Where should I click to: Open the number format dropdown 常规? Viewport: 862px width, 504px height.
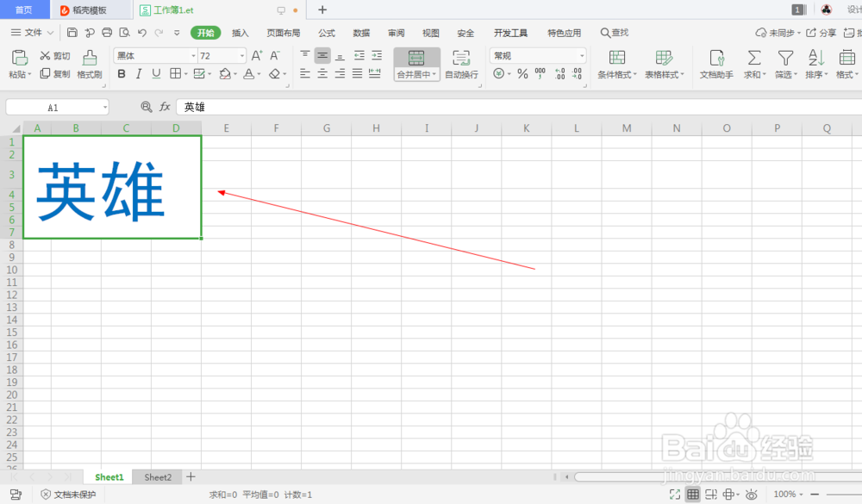coord(582,55)
